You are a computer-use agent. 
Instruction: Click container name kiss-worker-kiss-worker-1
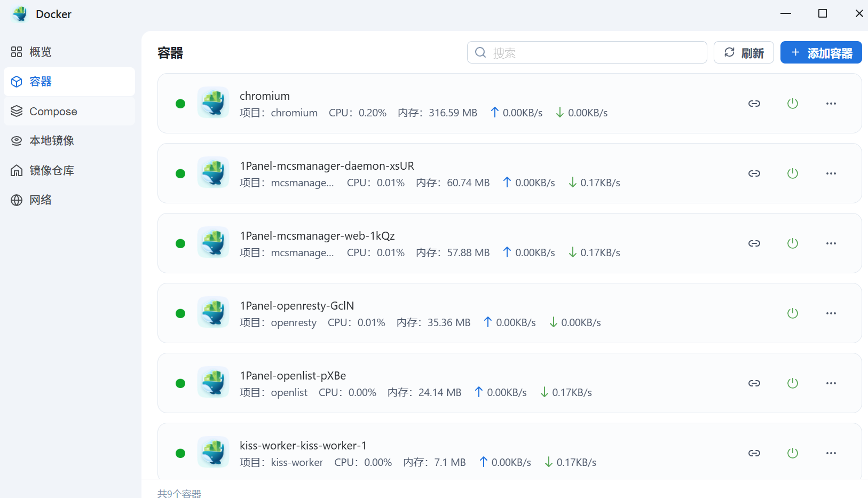pyautogui.click(x=303, y=446)
